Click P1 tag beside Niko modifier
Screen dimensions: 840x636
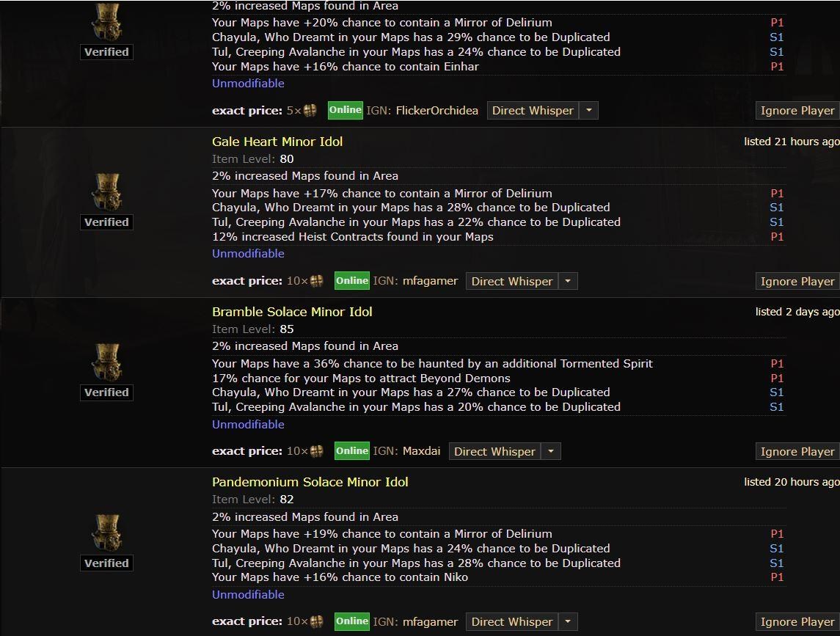coord(777,577)
